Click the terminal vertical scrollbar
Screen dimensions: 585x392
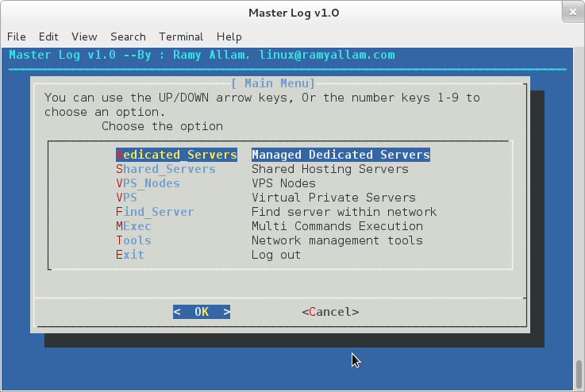579,373
